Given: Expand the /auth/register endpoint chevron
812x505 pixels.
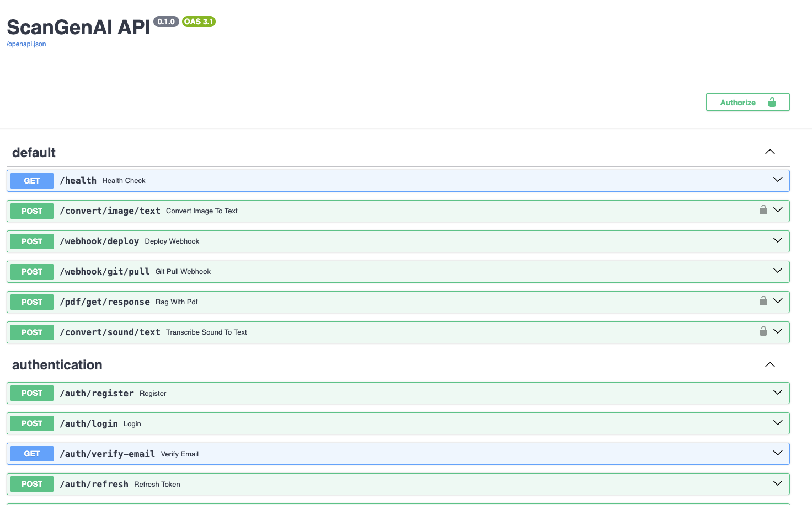Looking at the screenshot, I should pos(777,393).
